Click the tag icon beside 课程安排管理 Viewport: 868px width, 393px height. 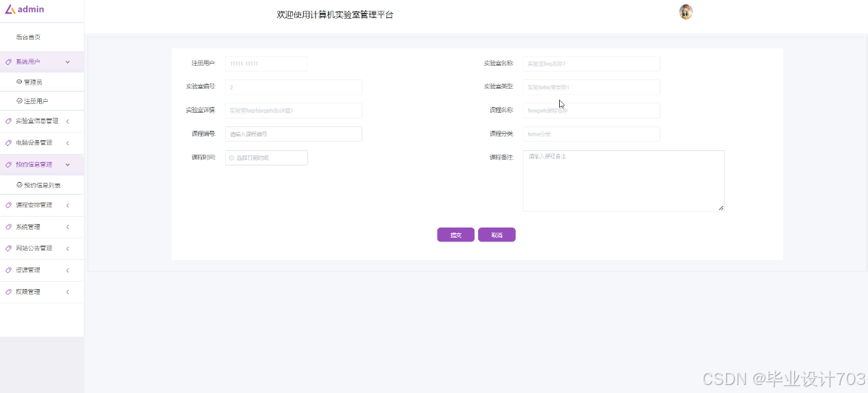[x=9, y=205]
